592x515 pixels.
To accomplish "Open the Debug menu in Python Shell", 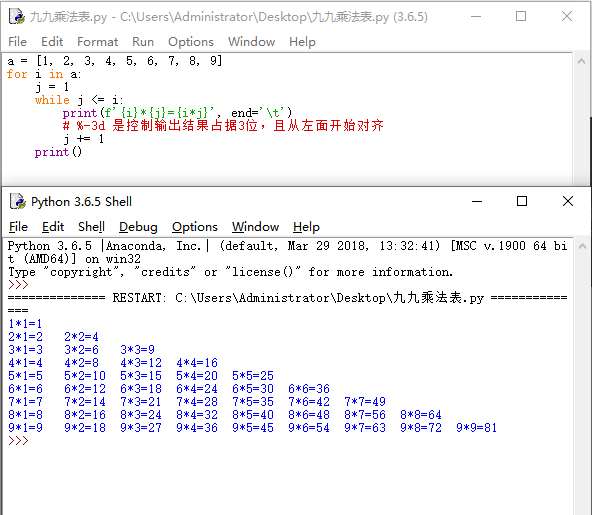I will (x=138, y=227).
